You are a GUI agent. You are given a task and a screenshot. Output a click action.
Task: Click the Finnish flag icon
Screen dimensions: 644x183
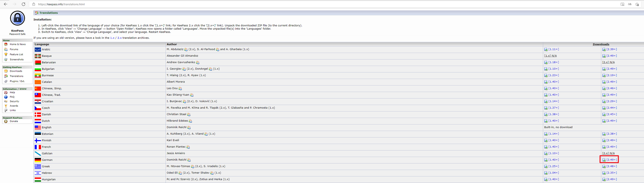(x=38, y=140)
